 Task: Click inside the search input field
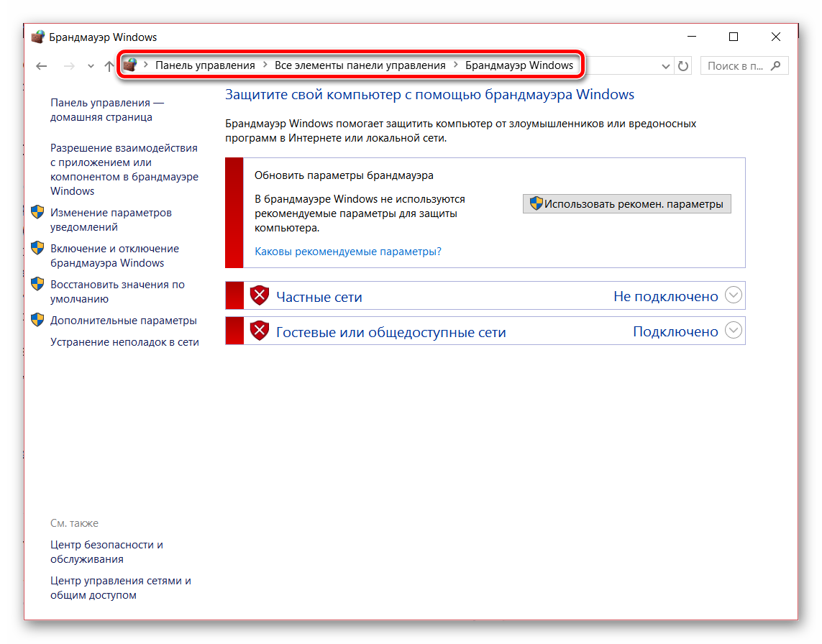[735, 66]
